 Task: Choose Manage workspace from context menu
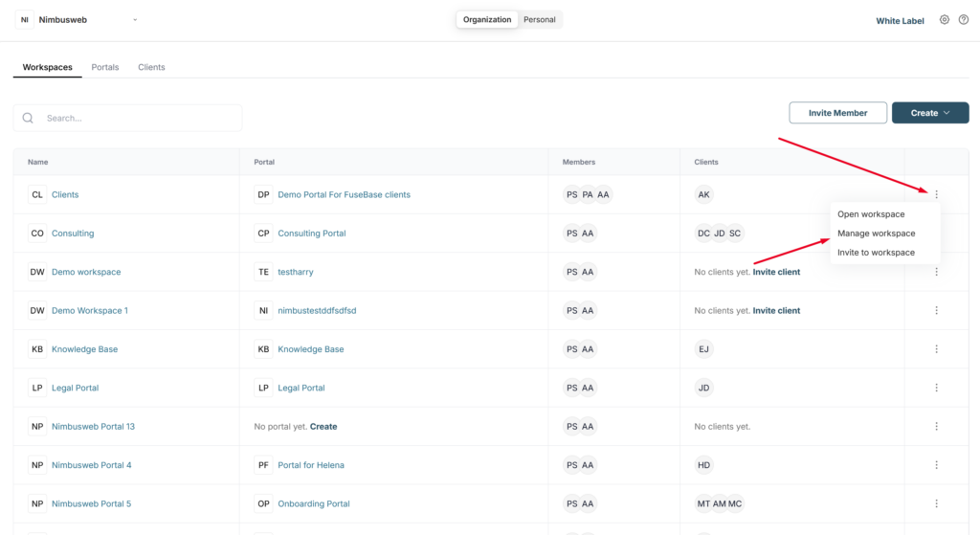877,234
